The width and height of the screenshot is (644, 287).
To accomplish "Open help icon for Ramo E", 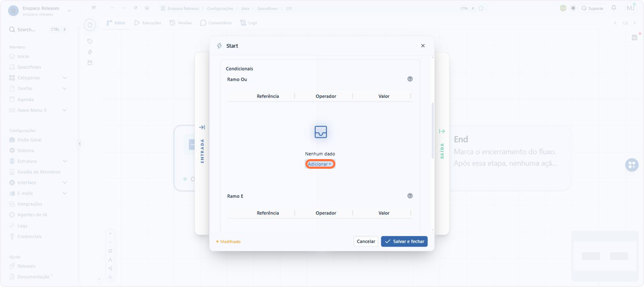I will coord(410,196).
